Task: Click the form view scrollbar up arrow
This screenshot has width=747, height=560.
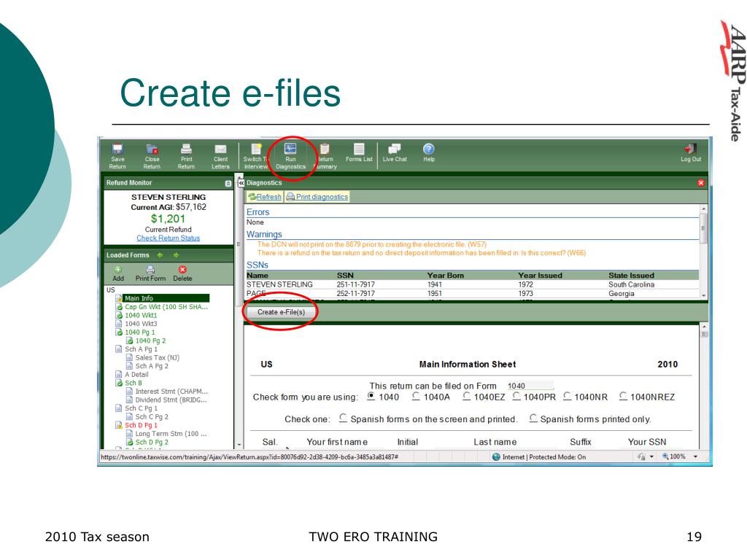Action: 704,327
